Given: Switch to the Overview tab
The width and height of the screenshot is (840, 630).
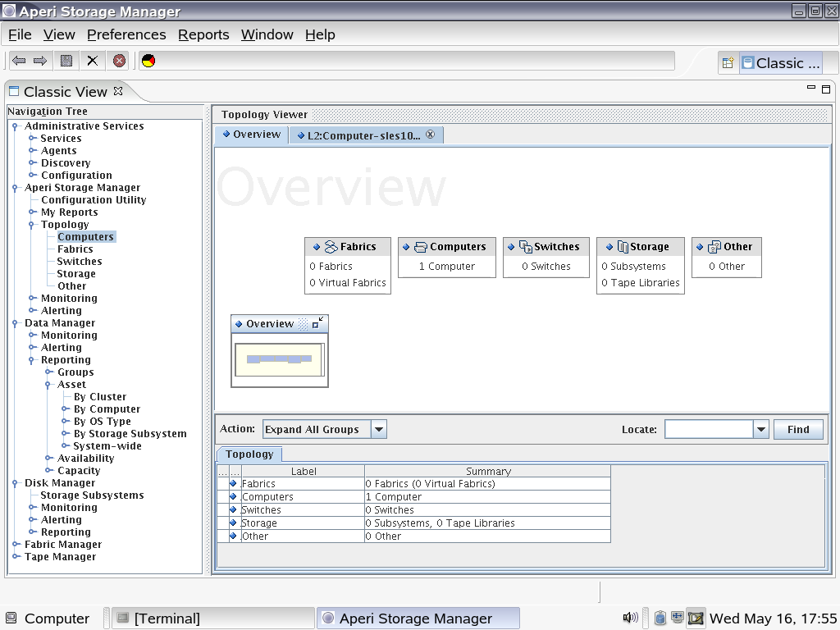Looking at the screenshot, I should 252,135.
